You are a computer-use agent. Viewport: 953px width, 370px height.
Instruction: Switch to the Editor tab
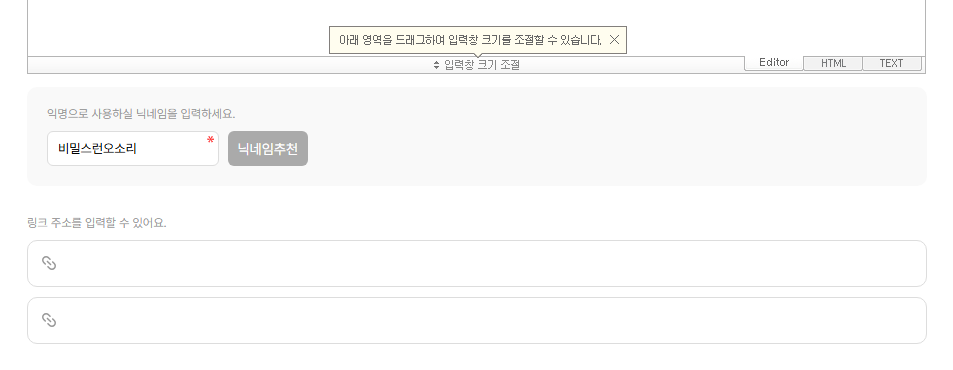(774, 63)
